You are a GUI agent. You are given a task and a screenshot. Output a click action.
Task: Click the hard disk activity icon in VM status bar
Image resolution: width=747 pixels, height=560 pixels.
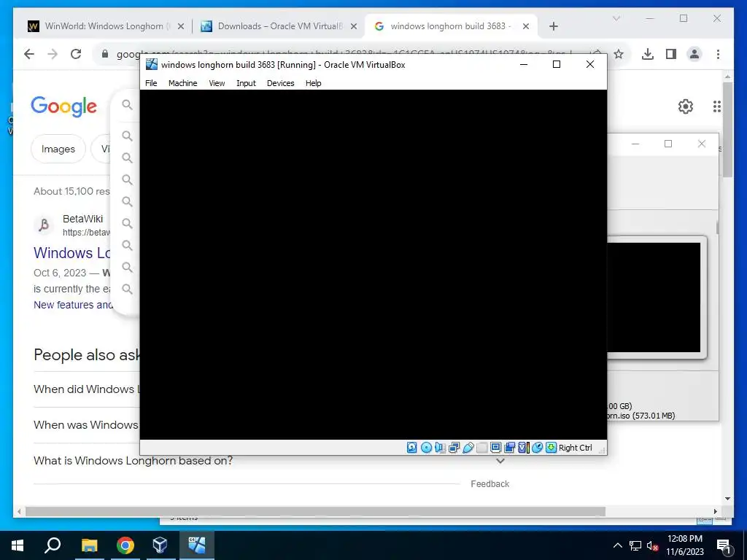[412, 448]
